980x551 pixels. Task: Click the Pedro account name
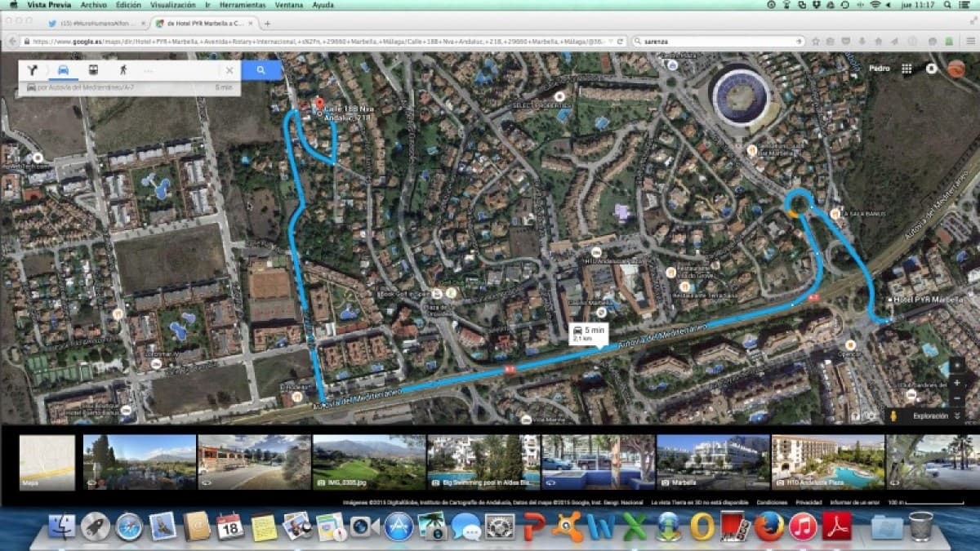(x=879, y=69)
